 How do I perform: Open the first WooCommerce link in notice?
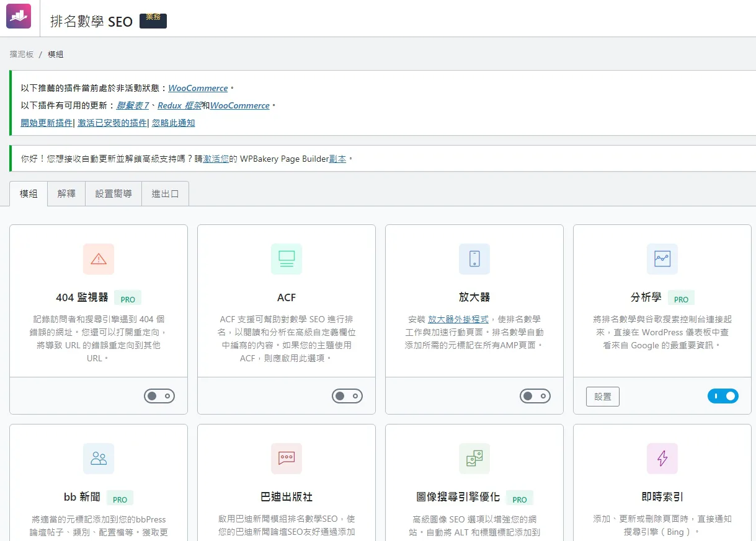198,88
